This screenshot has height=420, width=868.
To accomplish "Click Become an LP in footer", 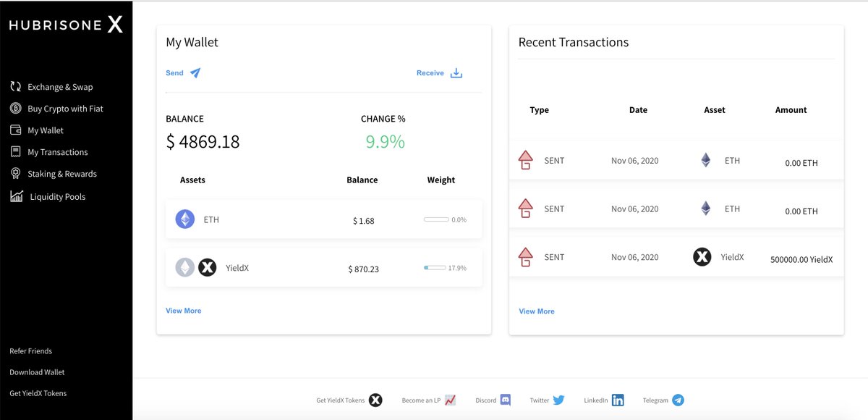I will coord(421,400).
